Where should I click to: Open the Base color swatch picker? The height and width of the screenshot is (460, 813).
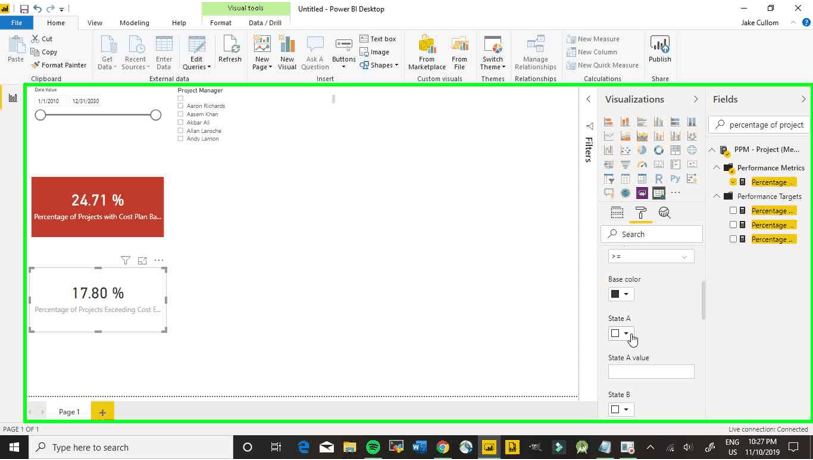(x=621, y=294)
